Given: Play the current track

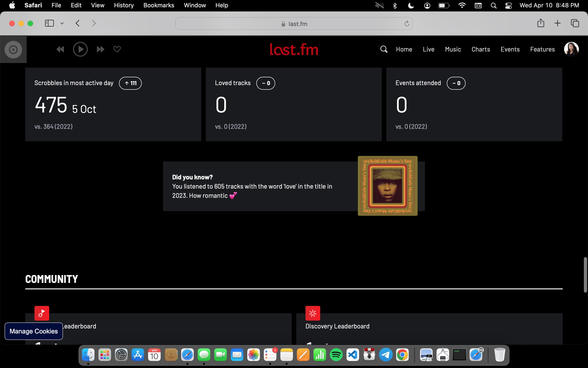Looking at the screenshot, I should (80, 49).
